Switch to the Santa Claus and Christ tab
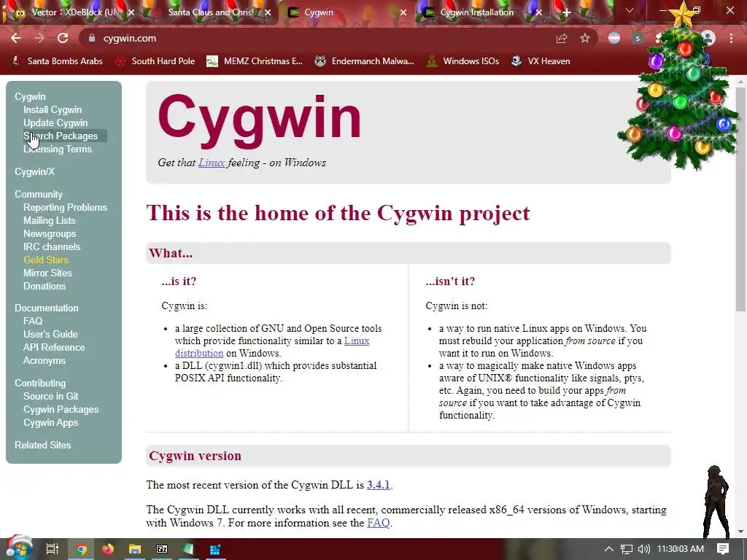The image size is (747, 560). click(211, 12)
